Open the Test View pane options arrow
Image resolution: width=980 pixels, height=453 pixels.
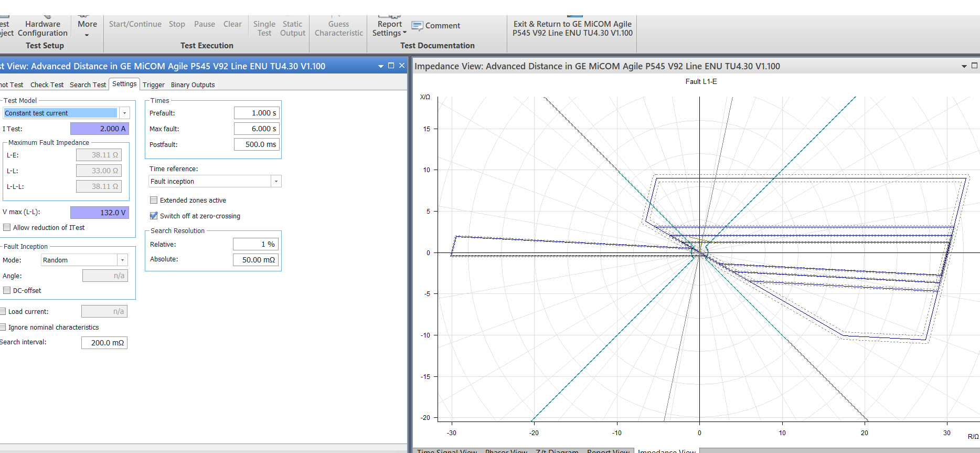(x=381, y=66)
